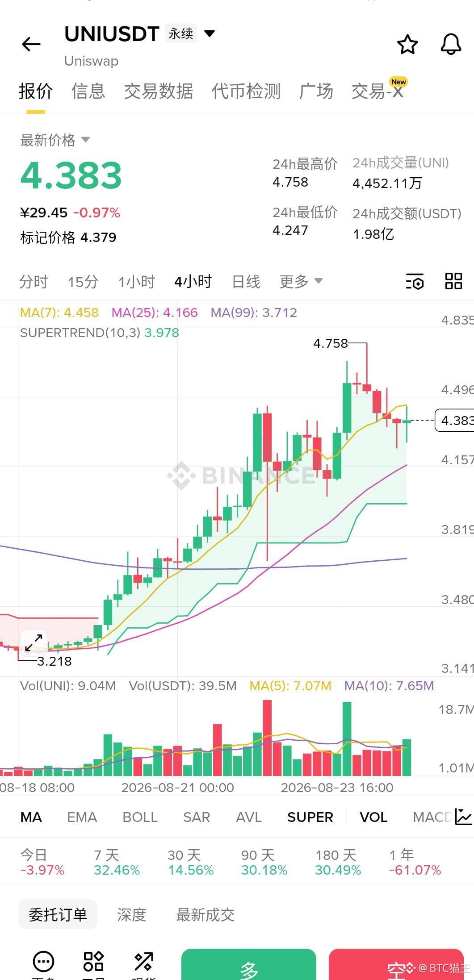Open the indicator chart icon after MACD
The width and height of the screenshot is (474, 980).
(463, 817)
